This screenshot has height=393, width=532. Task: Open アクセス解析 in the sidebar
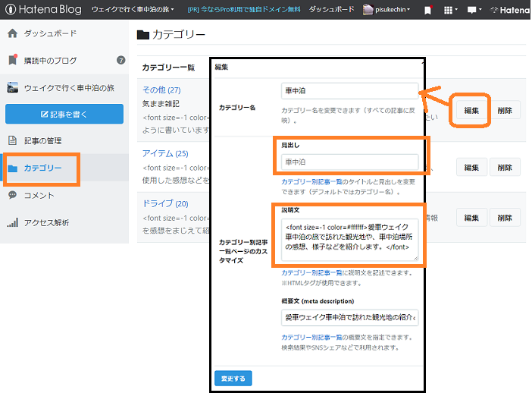point(46,223)
